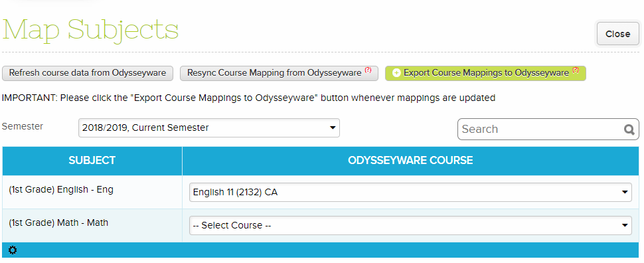Open the English 11 (2132) CA dropdown
Screen dimensions: 644x263
pos(410,192)
